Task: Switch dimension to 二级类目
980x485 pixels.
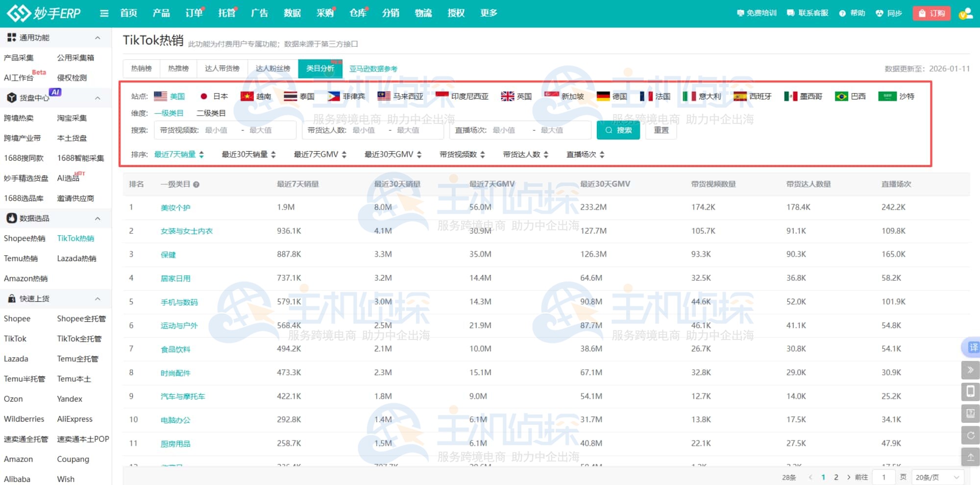Action: coord(211,113)
